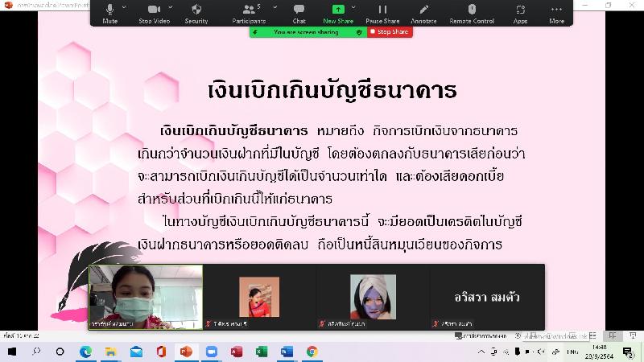
Task: Pause Share in the Zoom toolbar
Action: [x=382, y=12]
